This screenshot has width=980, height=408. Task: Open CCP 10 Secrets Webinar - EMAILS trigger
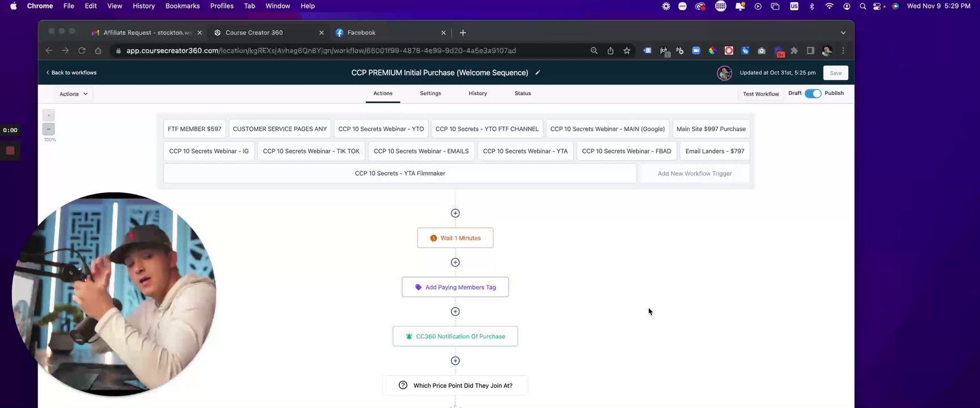(421, 151)
